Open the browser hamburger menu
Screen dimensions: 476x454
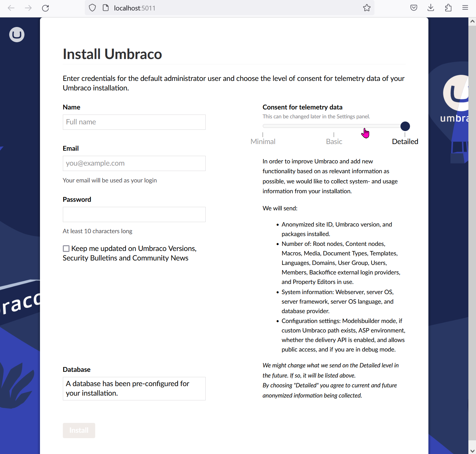(465, 8)
